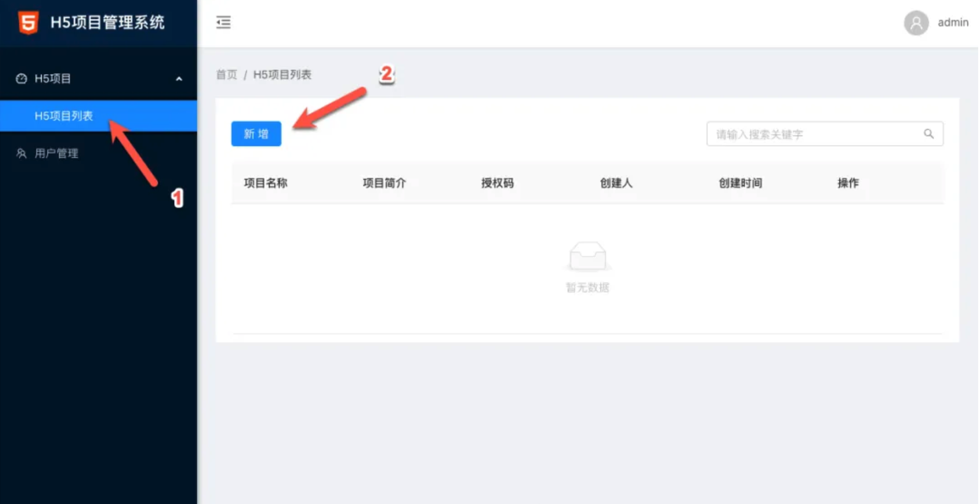
Task: Click the empty inbox illustration
Action: (x=587, y=256)
